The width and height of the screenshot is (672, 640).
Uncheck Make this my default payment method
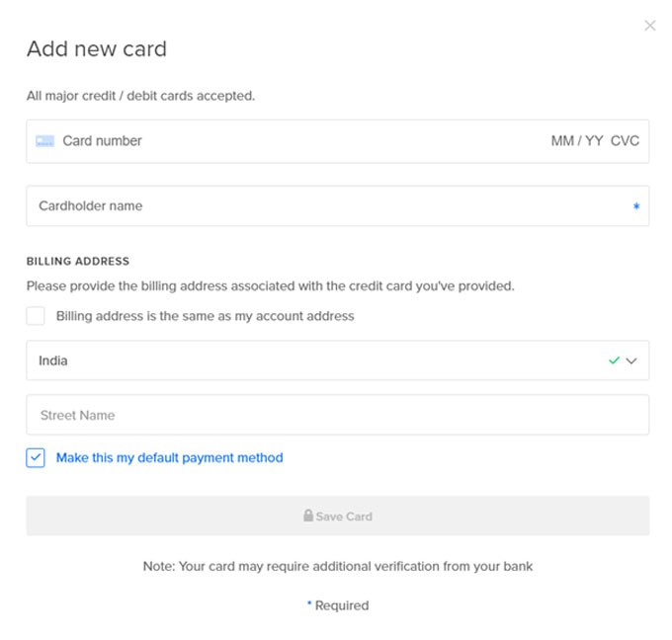click(x=36, y=457)
